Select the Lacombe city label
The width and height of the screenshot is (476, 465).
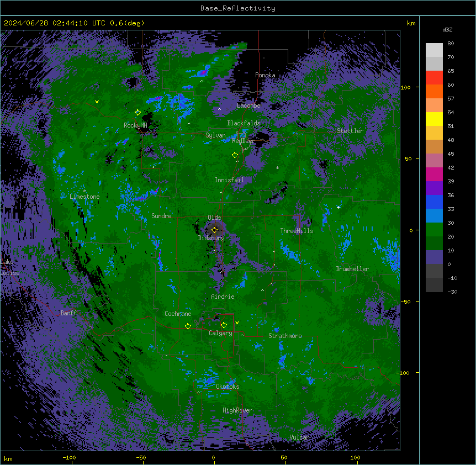pyautogui.click(x=248, y=105)
